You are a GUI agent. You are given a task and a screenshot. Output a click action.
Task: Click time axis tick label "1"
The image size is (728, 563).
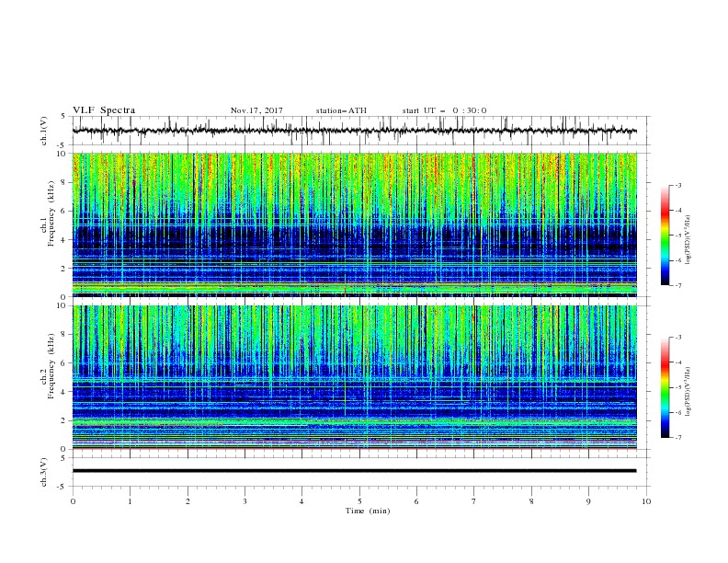[x=131, y=501]
